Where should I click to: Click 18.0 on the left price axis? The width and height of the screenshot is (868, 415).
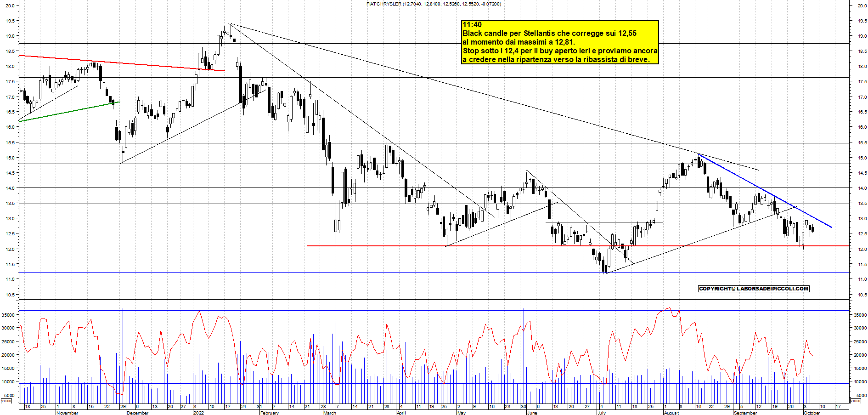pos(10,66)
